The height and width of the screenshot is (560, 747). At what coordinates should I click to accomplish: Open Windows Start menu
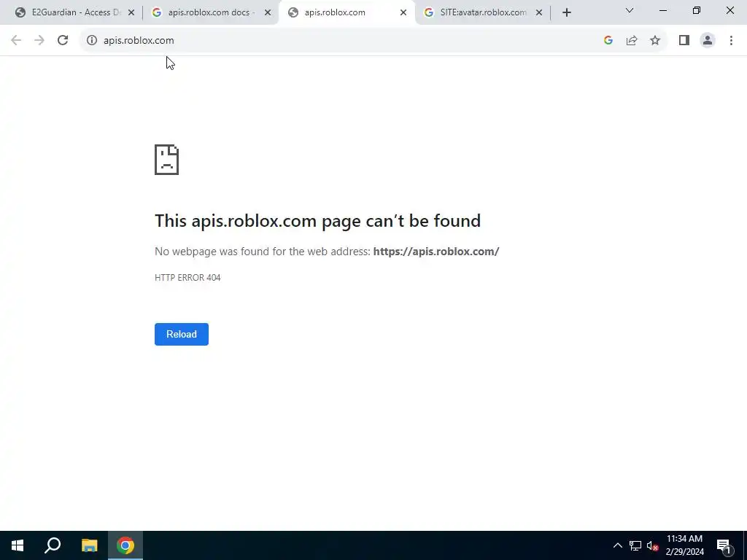pos(18,545)
